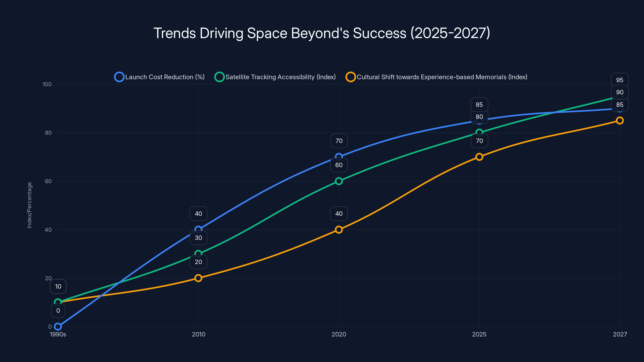644x362 pixels.
Task: Select the orange data point at 2010
Action: pos(198,278)
